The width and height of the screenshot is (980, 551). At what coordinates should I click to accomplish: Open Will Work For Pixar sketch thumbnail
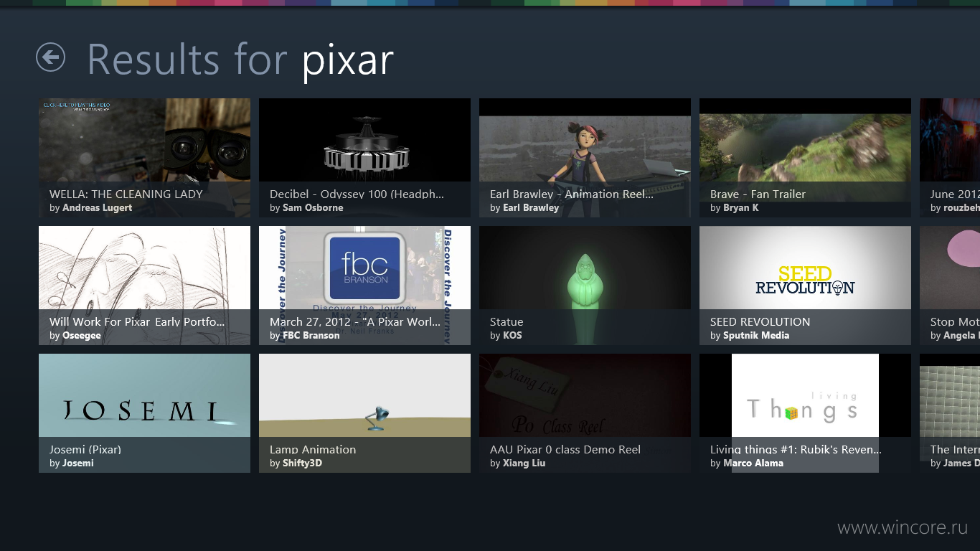tap(144, 286)
